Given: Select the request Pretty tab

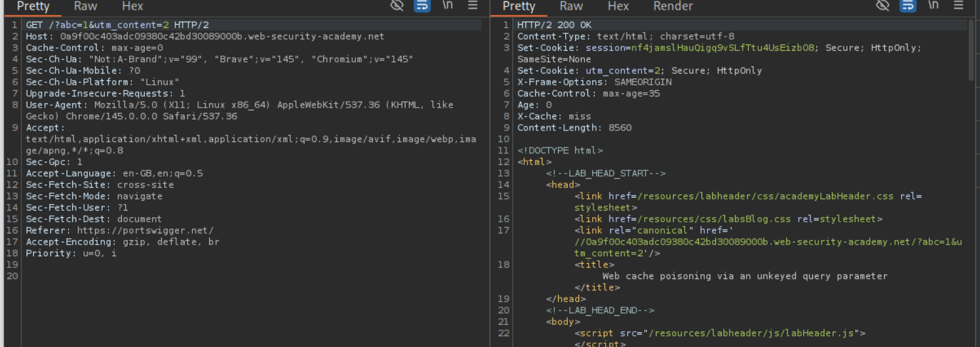Looking at the screenshot, I should 33,7.
